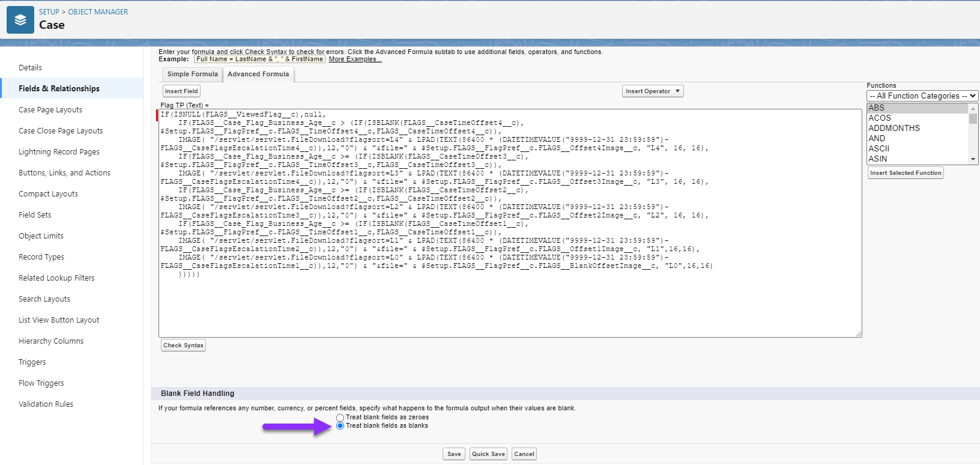Open Related Lookup Filters
The width and height of the screenshot is (980, 465).
tap(56, 278)
